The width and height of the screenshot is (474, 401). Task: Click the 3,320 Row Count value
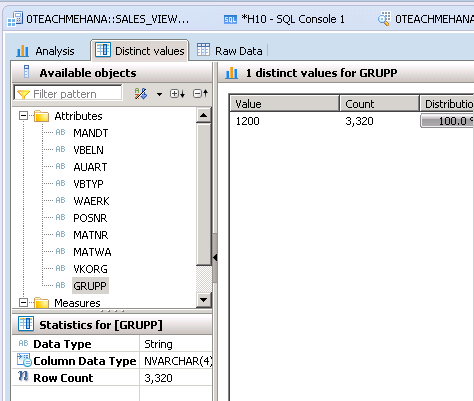[158, 378]
